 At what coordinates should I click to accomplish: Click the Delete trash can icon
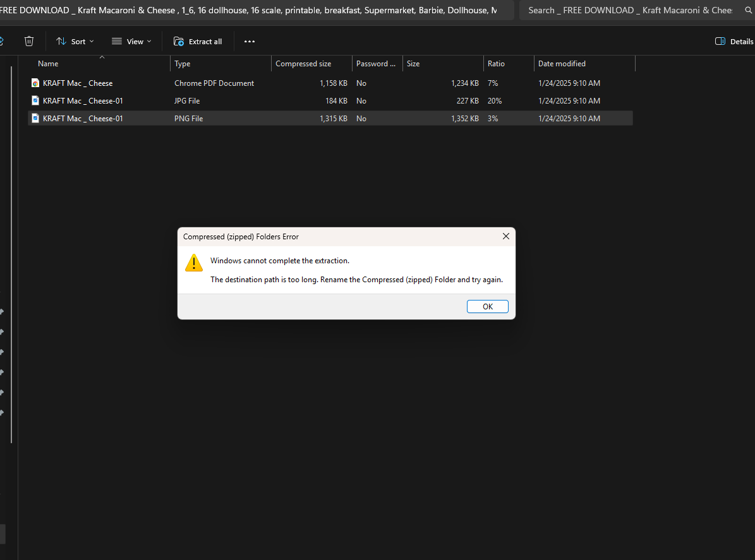point(29,42)
